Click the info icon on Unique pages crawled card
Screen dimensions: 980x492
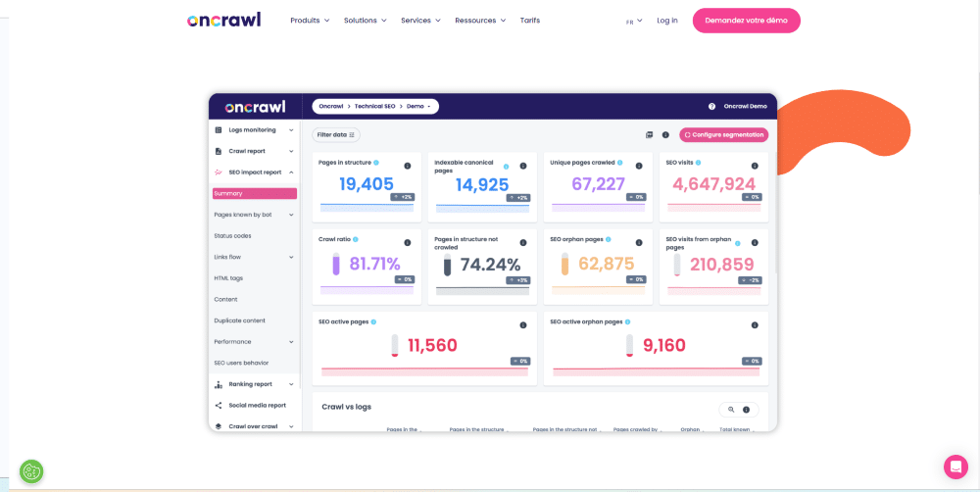pyautogui.click(x=639, y=166)
